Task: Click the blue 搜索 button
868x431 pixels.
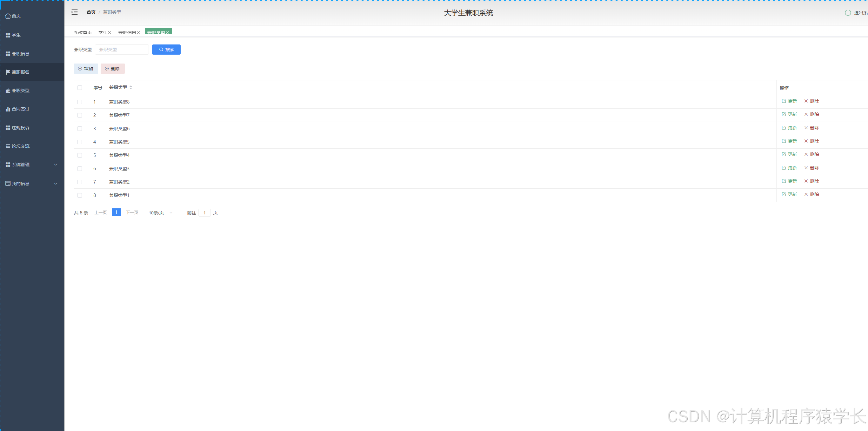Action: tap(166, 50)
